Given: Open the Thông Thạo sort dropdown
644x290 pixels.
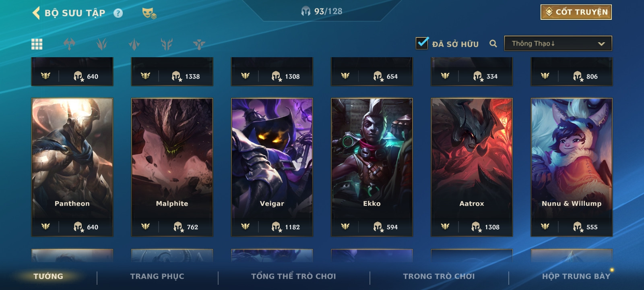Looking at the screenshot, I should 558,43.
